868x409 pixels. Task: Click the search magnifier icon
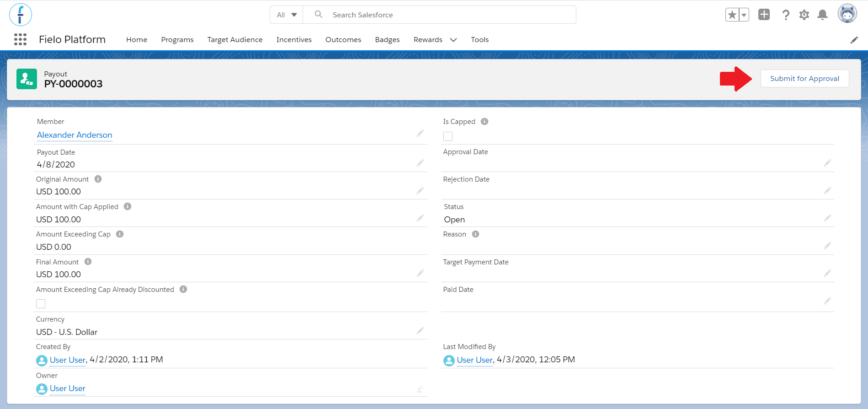(319, 15)
